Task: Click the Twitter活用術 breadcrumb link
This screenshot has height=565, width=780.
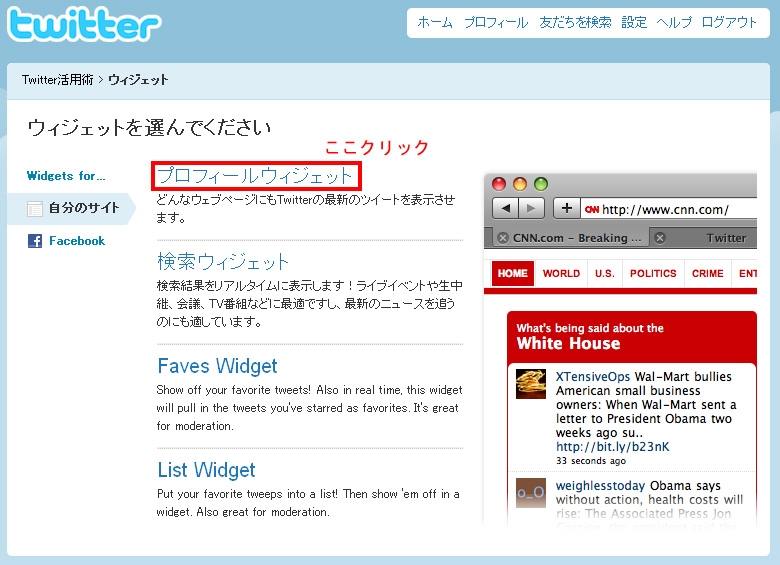Action: point(58,80)
